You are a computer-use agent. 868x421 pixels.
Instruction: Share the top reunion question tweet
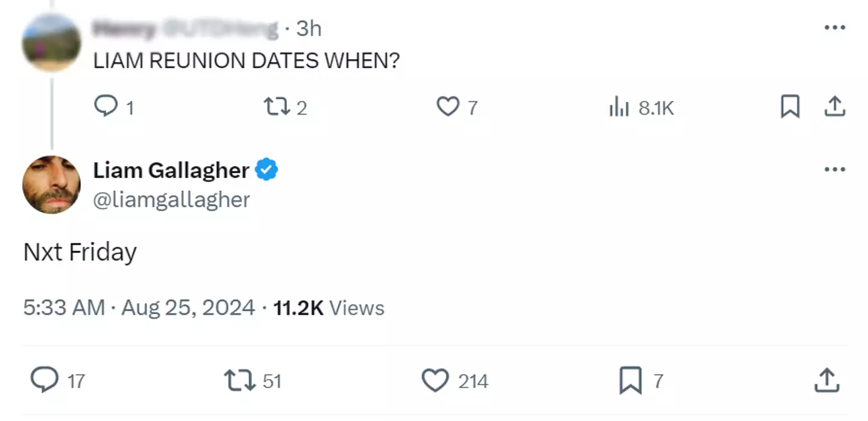point(834,107)
